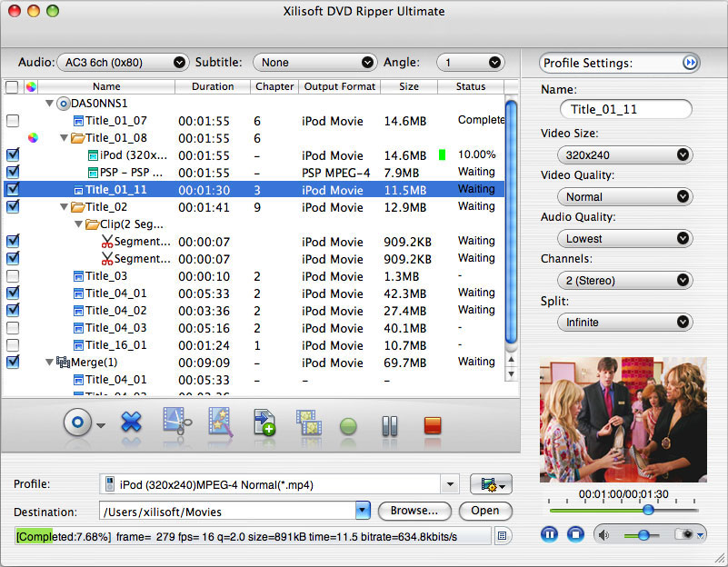Pause ripping with the toolbar pause icon
728x567 pixels.
(x=390, y=425)
